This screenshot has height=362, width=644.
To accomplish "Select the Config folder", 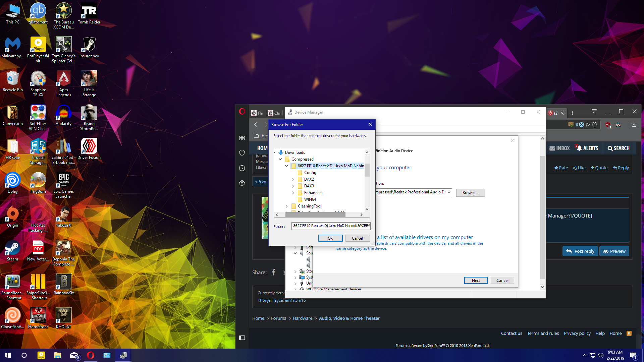I will click(x=310, y=173).
